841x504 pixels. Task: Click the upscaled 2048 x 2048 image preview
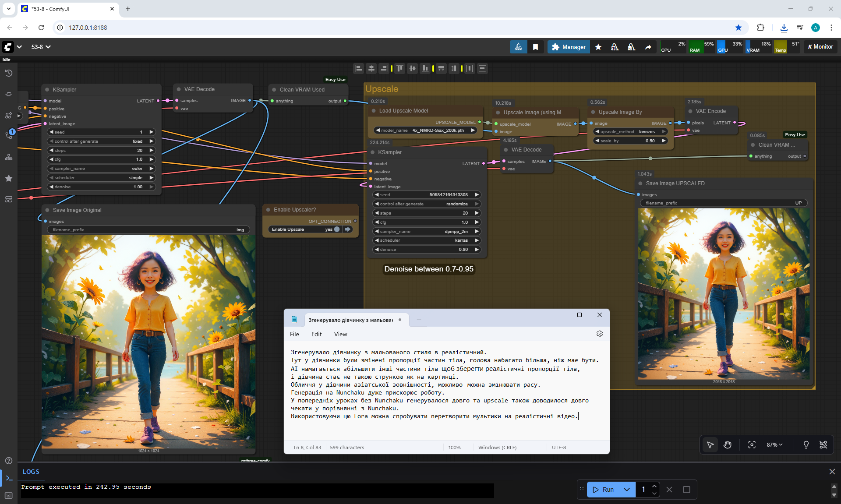click(x=724, y=293)
